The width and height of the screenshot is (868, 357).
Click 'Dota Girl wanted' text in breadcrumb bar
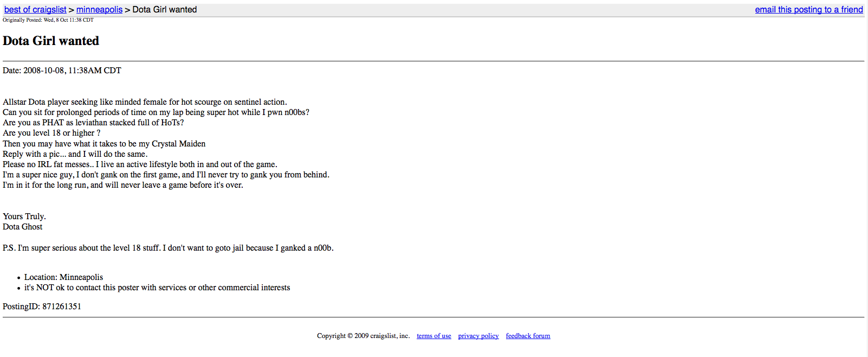(165, 10)
